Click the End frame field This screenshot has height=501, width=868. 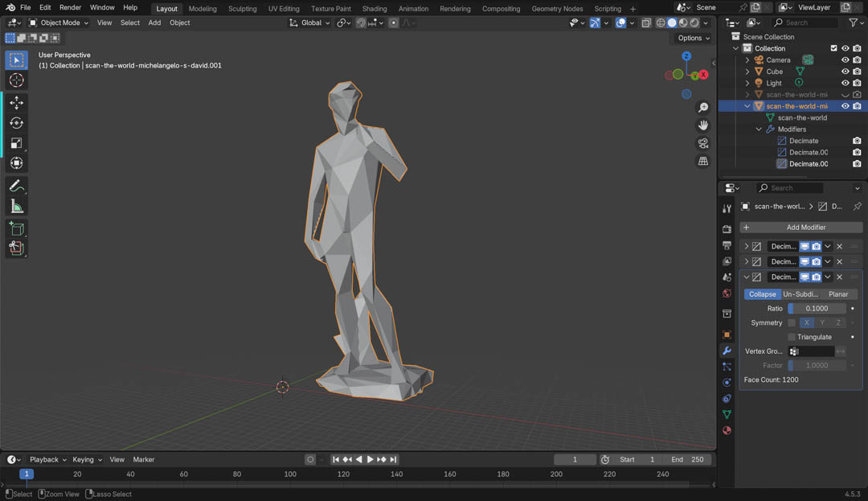[688, 459]
